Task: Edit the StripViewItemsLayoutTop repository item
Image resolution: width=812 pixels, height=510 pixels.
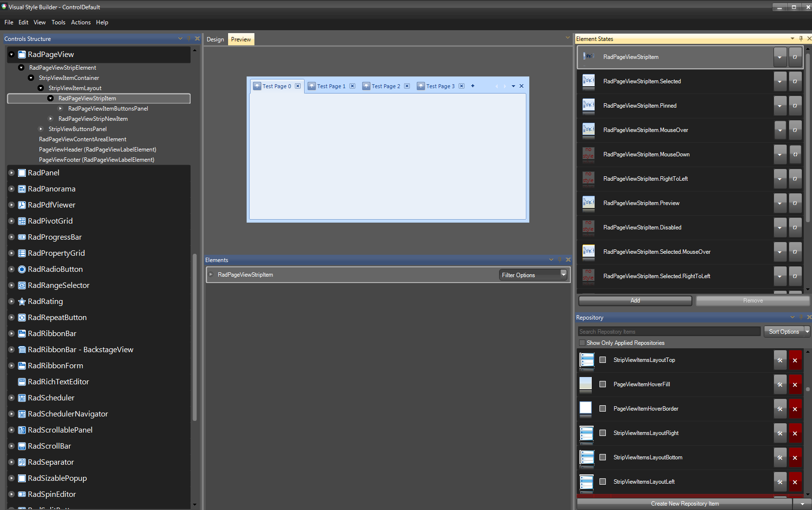Action: point(780,360)
